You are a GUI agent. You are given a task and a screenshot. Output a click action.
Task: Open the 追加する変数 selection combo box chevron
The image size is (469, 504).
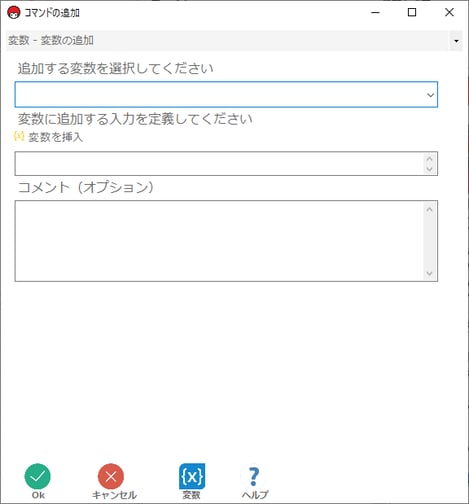tap(430, 95)
